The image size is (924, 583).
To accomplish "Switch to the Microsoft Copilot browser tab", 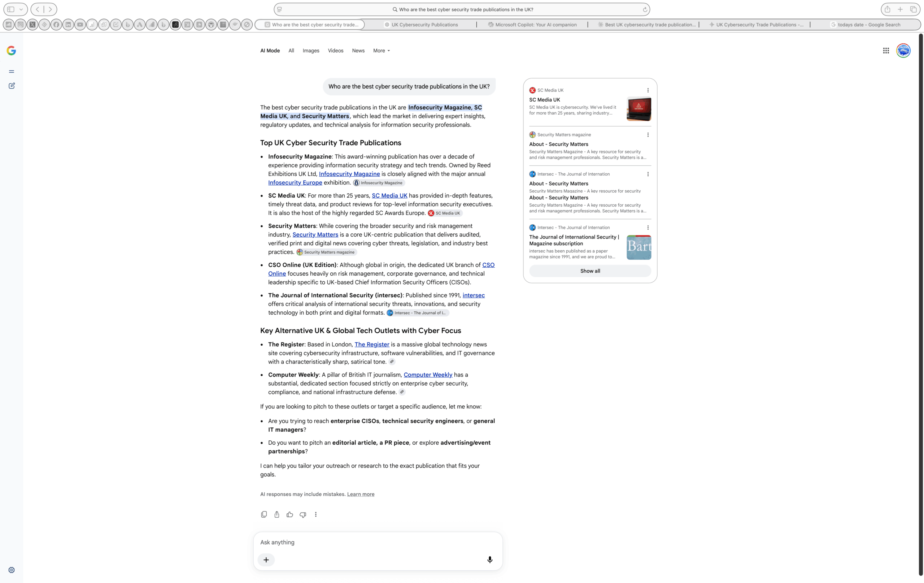I will pos(532,25).
